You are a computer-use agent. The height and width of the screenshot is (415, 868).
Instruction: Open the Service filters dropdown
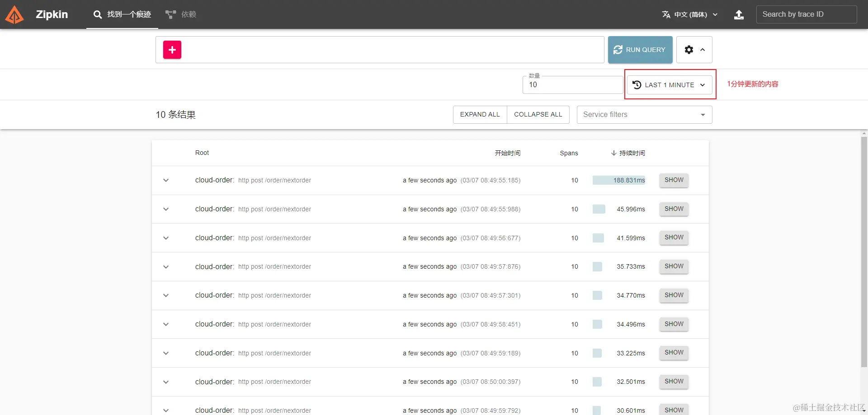[645, 115]
